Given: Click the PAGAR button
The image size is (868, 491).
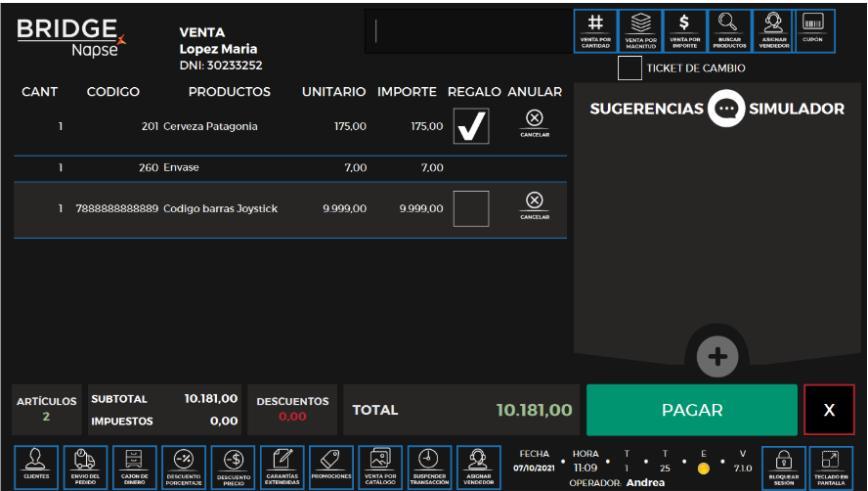Looking at the screenshot, I should click(692, 410).
